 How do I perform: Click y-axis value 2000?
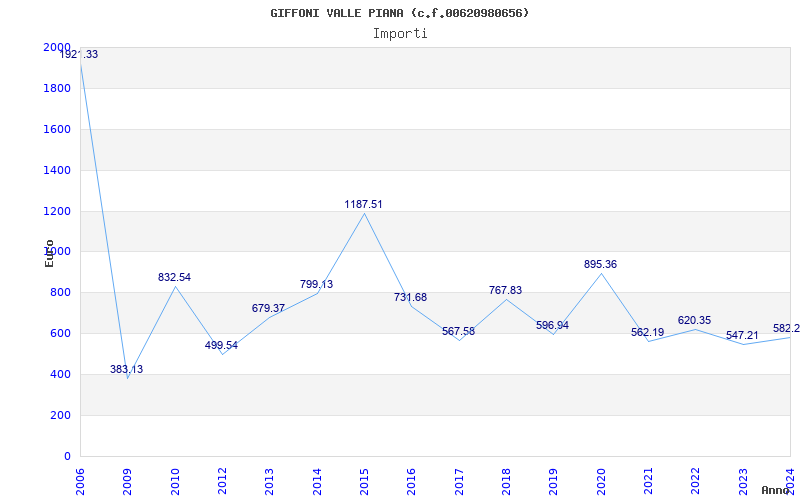57,47
